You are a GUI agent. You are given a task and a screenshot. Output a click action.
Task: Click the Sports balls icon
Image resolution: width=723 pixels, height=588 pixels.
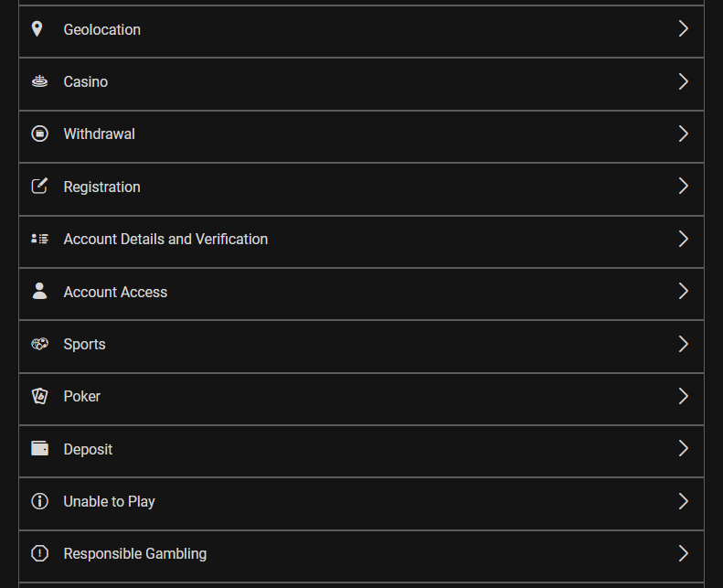(39, 344)
